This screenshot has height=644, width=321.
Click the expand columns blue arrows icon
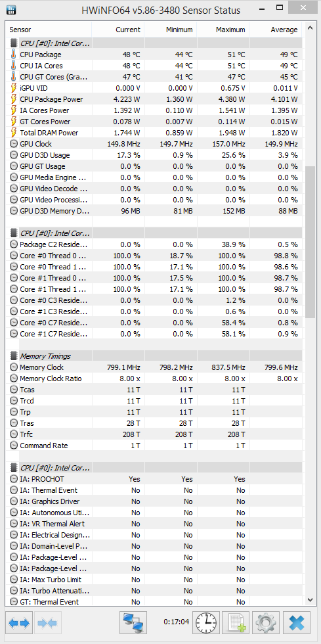[19, 623]
